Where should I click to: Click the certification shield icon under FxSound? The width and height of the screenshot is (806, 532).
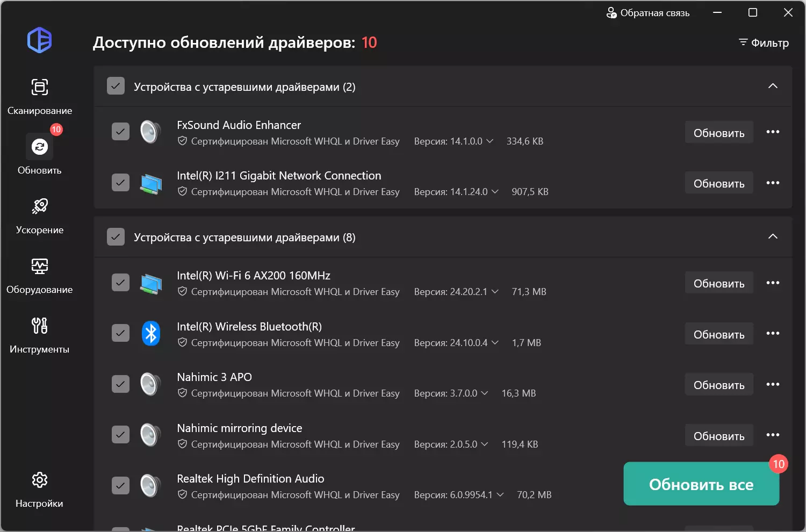point(182,141)
